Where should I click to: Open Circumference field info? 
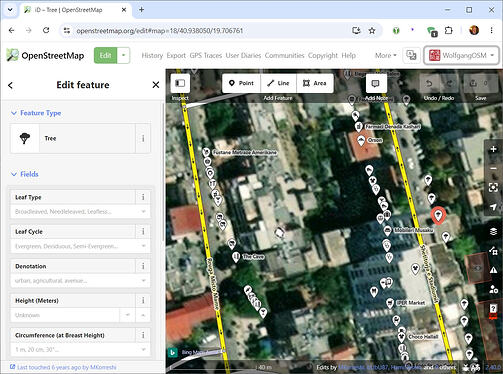pyautogui.click(x=143, y=335)
